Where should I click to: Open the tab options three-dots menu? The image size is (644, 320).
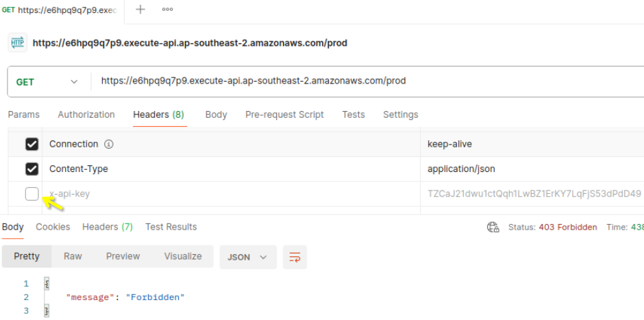167,10
